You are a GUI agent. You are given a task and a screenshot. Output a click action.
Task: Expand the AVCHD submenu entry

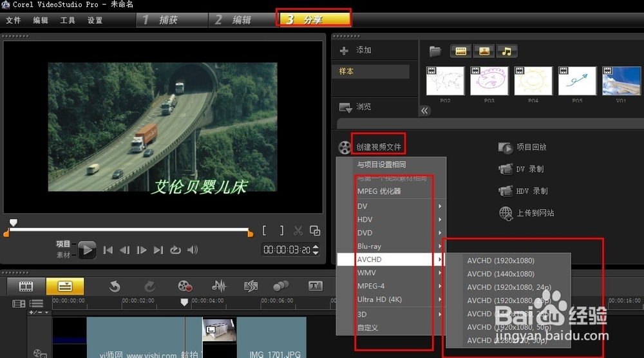coord(391,259)
